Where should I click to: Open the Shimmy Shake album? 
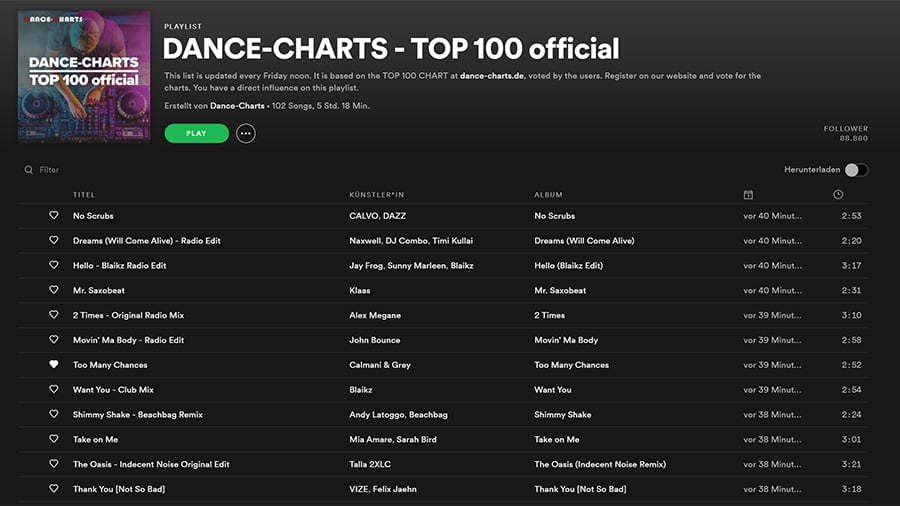click(562, 414)
